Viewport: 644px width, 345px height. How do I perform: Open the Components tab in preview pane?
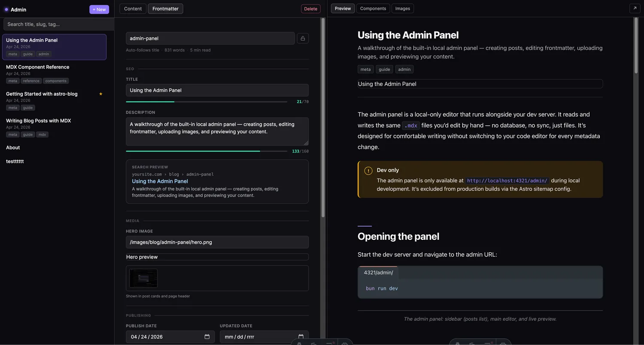[373, 8]
